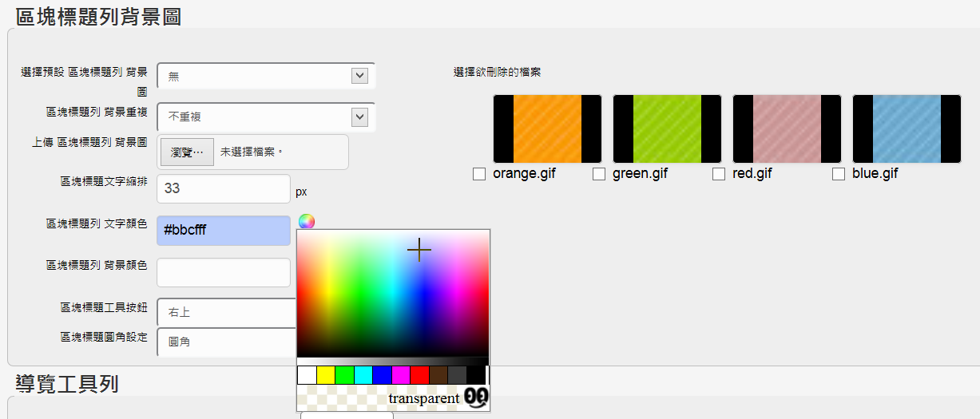Click the color wheel icon beside text color
Image resolution: width=980 pixels, height=419 pixels.
(307, 222)
